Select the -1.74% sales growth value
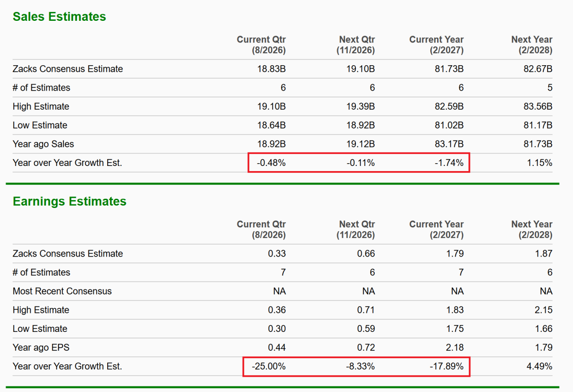This screenshot has height=392, width=573. click(x=449, y=163)
